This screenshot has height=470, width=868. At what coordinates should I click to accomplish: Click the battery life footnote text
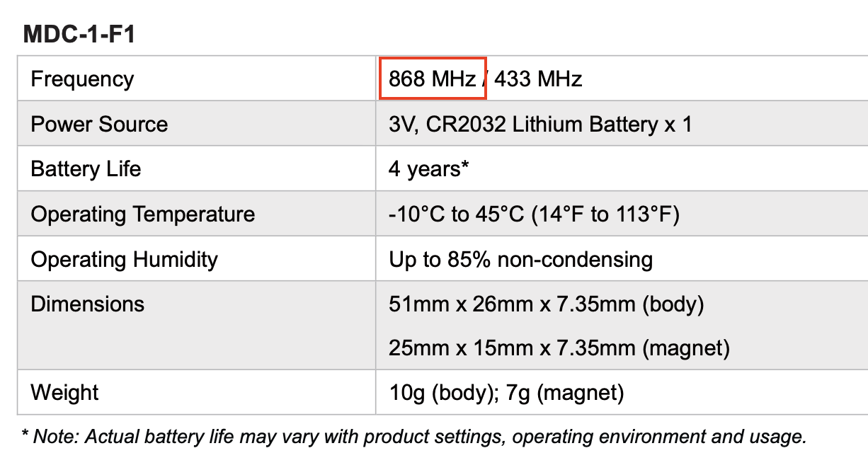415,437
